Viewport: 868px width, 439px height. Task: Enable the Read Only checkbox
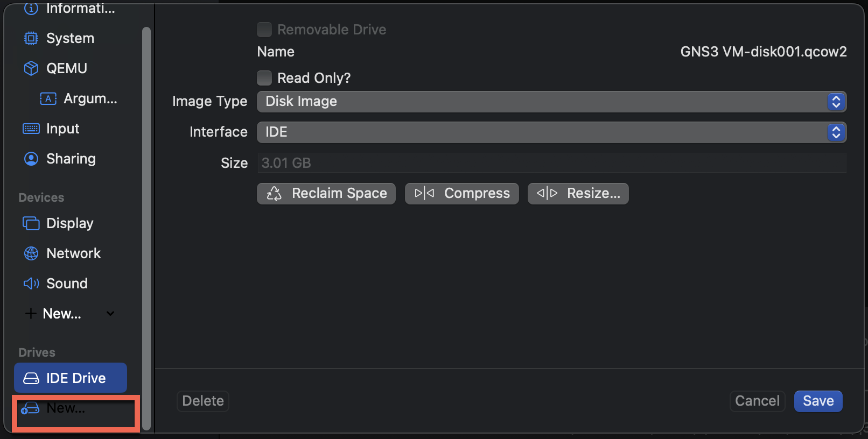(264, 78)
